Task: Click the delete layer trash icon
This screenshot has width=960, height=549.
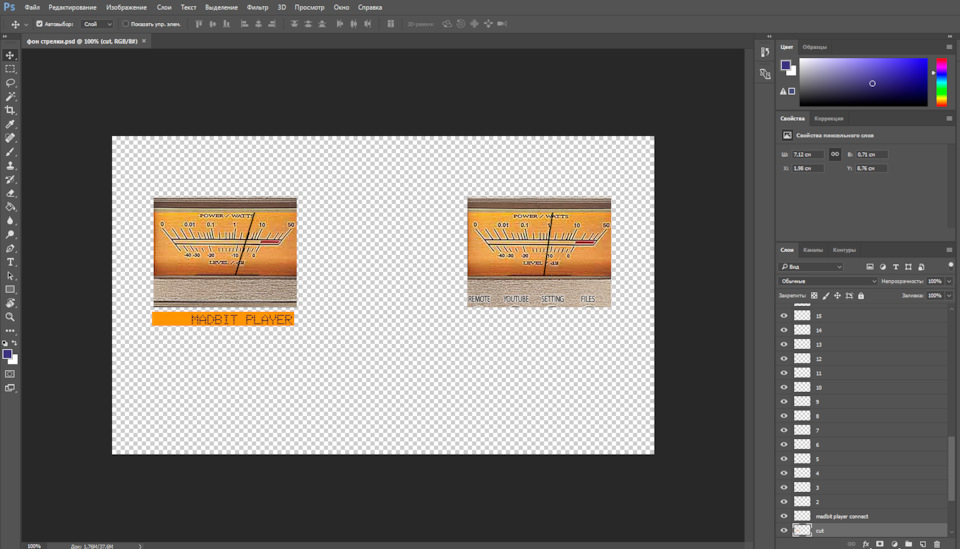Action: coord(937,544)
